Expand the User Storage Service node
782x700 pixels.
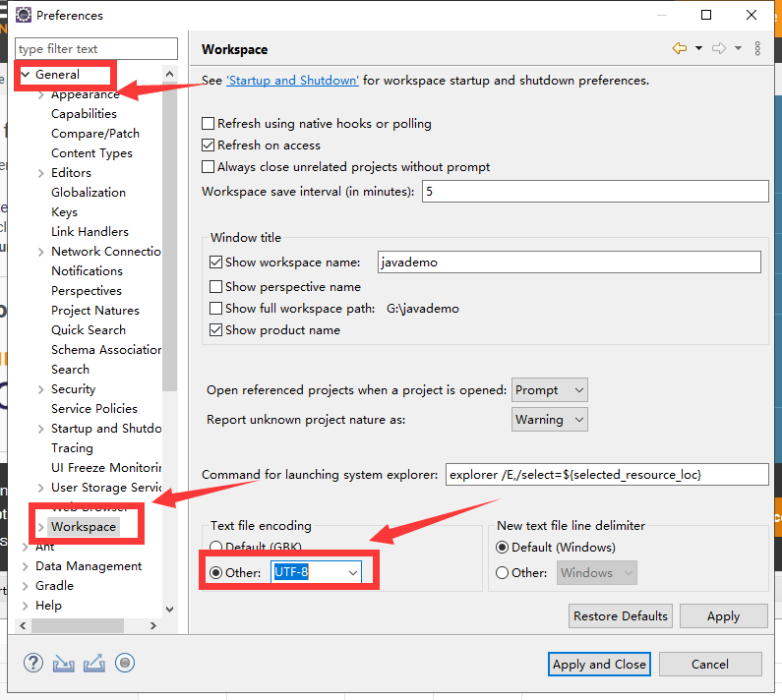click(41, 488)
